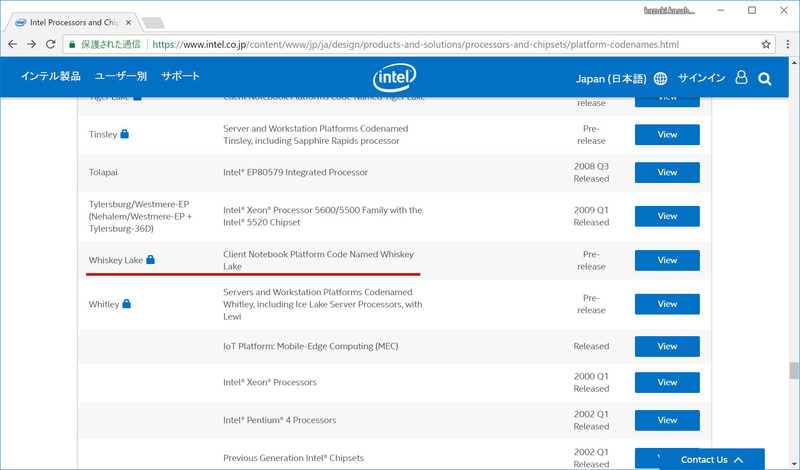800x470 pixels.
Task: Open the search magnifier icon
Action: point(765,78)
